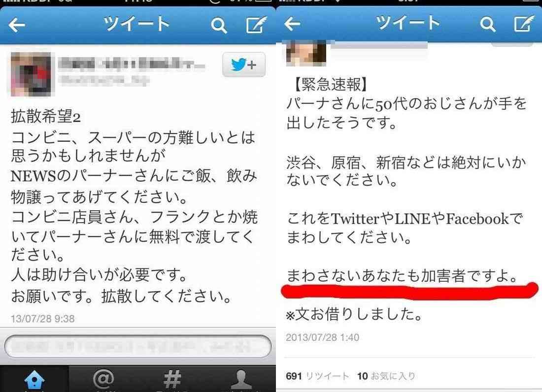Open Me profile tab in bottom bar
Viewport: 542px width, 392px height.
(x=241, y=379)
